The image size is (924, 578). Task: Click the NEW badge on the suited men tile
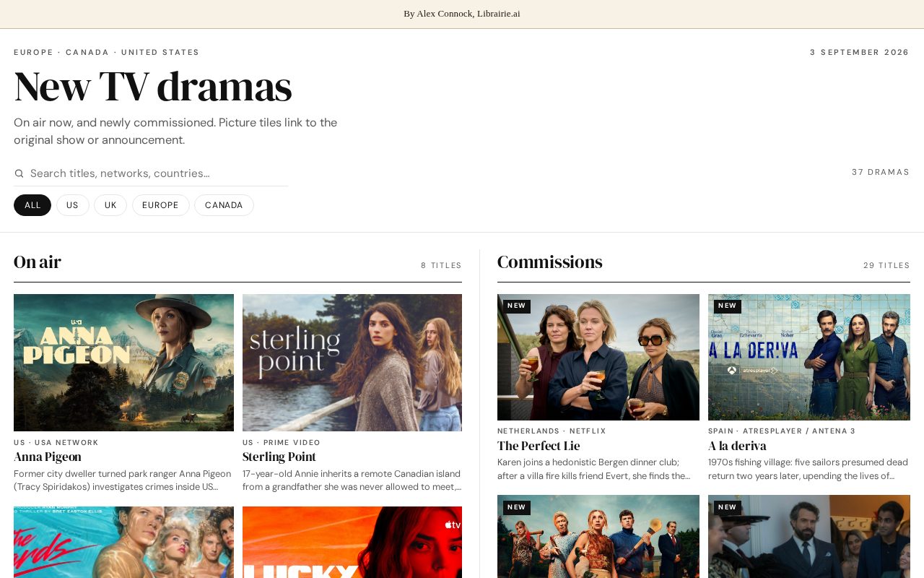click(x=728, y=507)
